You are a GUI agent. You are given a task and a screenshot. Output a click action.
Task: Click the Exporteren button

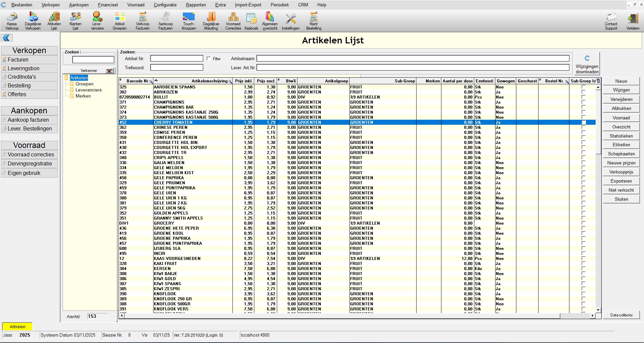[x=621, y=181]
